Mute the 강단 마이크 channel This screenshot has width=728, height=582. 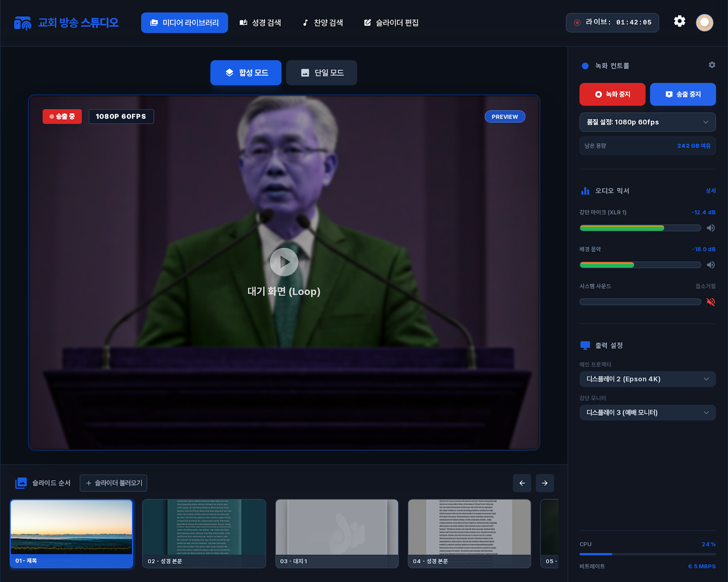pyautogui.click(x=711, y=228)
